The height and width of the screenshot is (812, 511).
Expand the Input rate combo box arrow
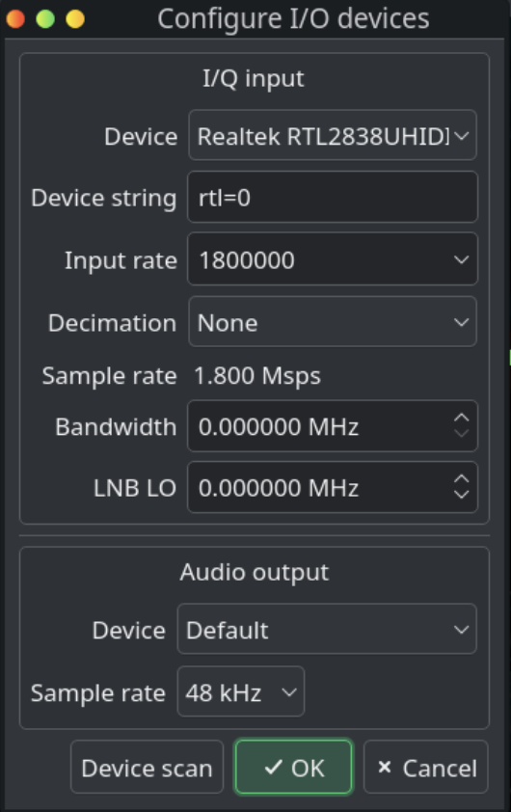[x=461, y=259]
